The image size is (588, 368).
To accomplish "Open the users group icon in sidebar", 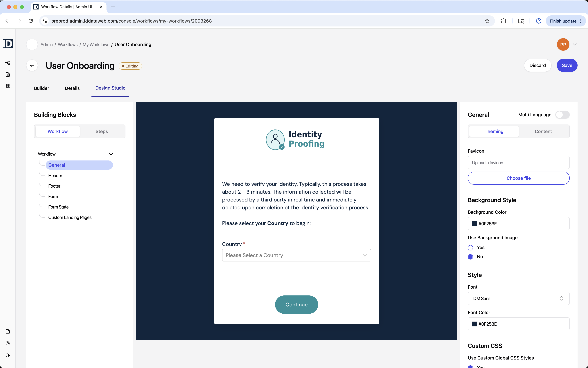I will tap(8, 86).
